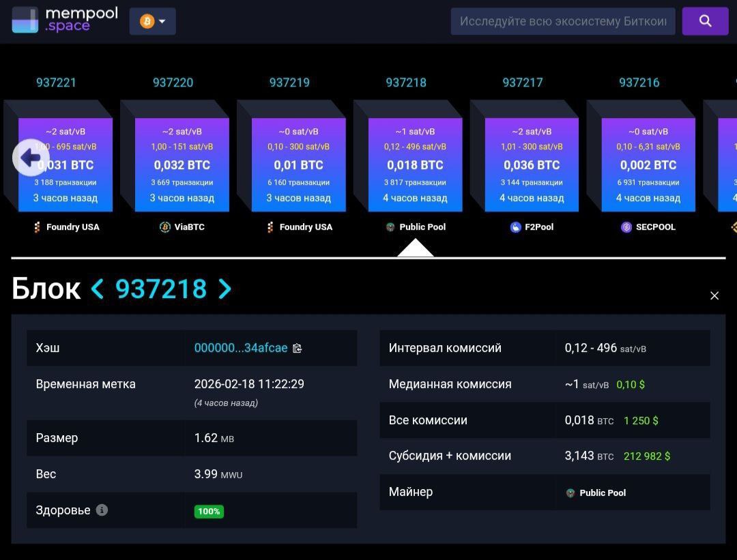Go to previous block with left chevron
The width and height of the screenshot is (737, 560).
coord(98,289)
